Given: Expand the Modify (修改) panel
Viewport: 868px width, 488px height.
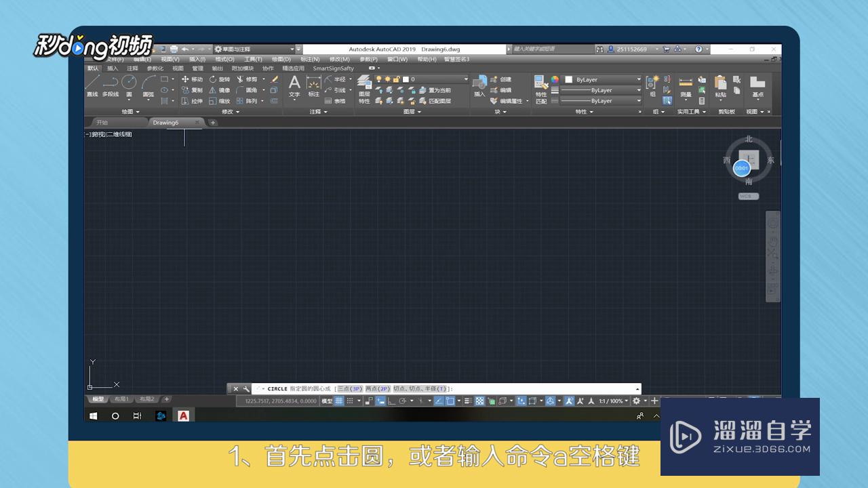Looking at the screenshot, I should (229, 112).
